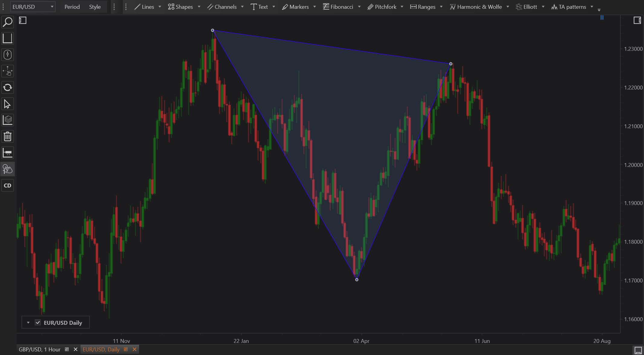Toggle the left panel icon
The image size is (644, 355).
tap(23, 20)
